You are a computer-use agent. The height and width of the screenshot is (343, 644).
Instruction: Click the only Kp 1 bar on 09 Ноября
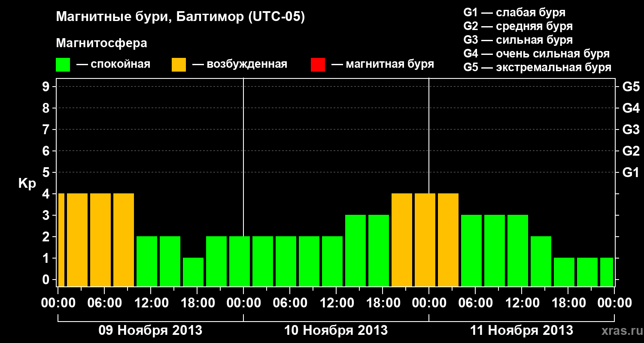[x=193, y=272]
